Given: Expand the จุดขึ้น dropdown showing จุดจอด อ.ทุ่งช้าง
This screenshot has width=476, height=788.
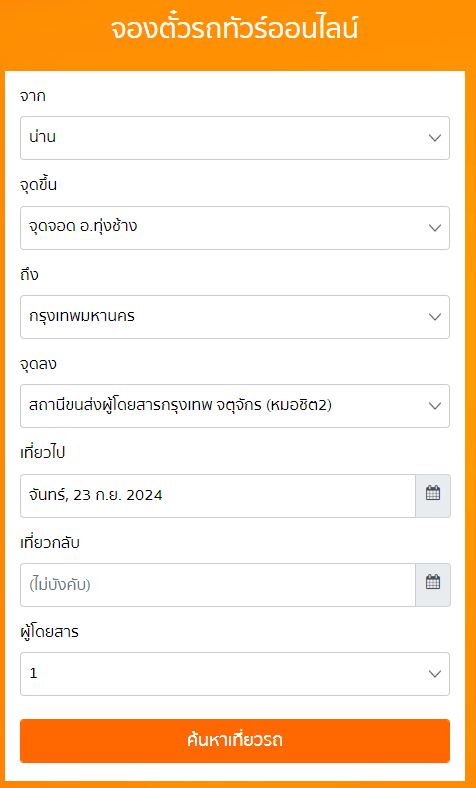Looking at the screenshot, I should (x=235, y=228).
